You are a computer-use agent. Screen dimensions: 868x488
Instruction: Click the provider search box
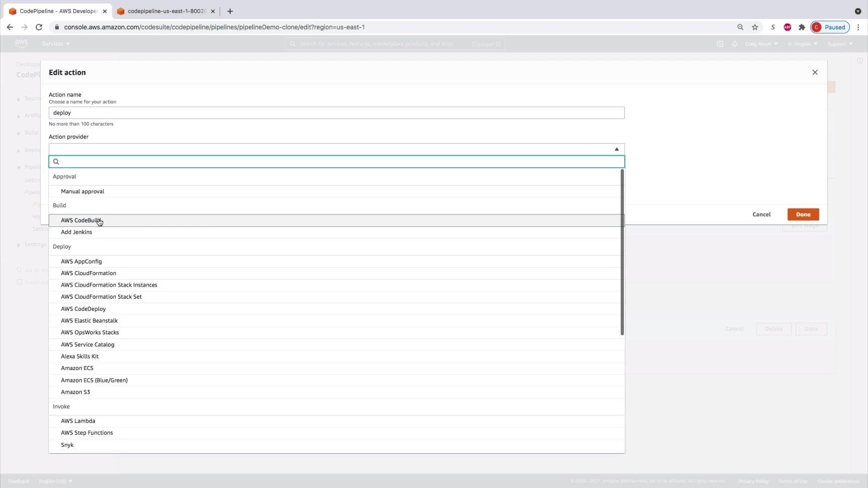tap(337, 162)
